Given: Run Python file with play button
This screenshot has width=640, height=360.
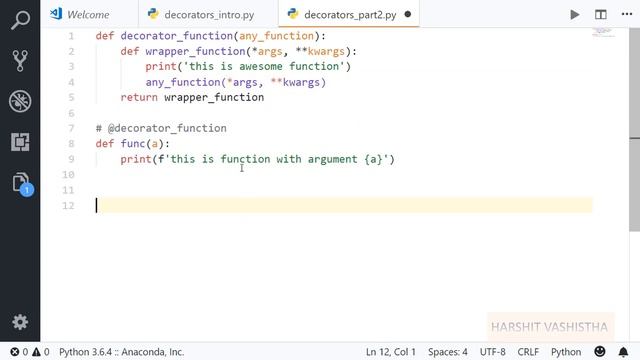Looking at the screenshot, I should click(x=575, y=15).
